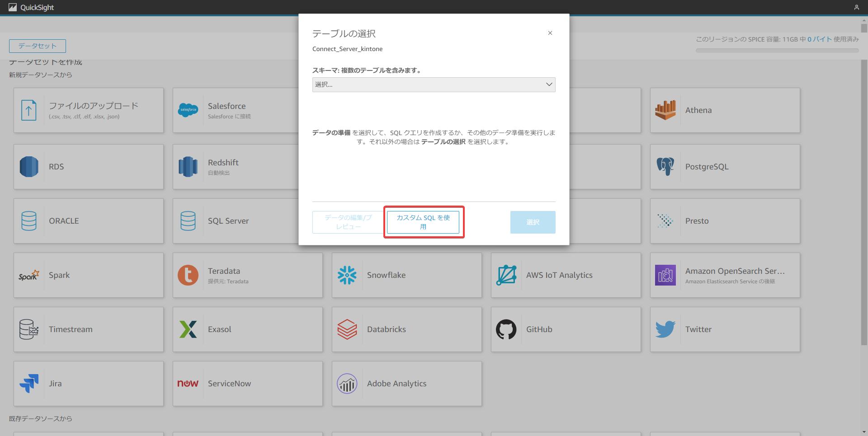Click the Presto card label
Image resolution: width=868 pixels, height=436 pixels.
coord(697,221)
